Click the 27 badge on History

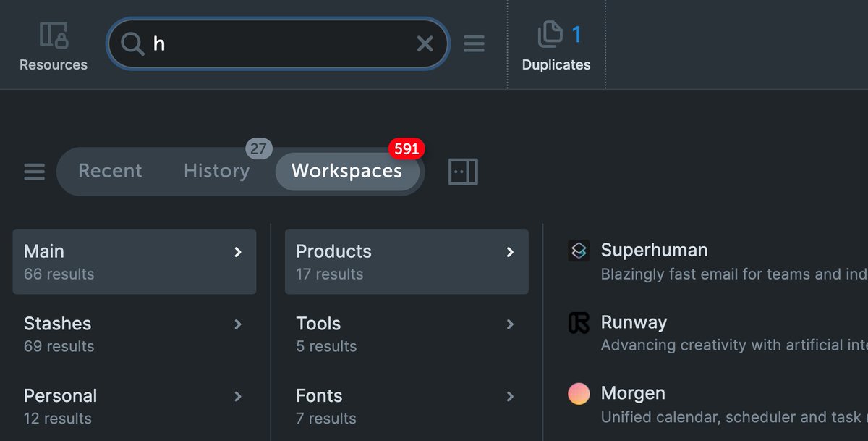click(258, 149)
